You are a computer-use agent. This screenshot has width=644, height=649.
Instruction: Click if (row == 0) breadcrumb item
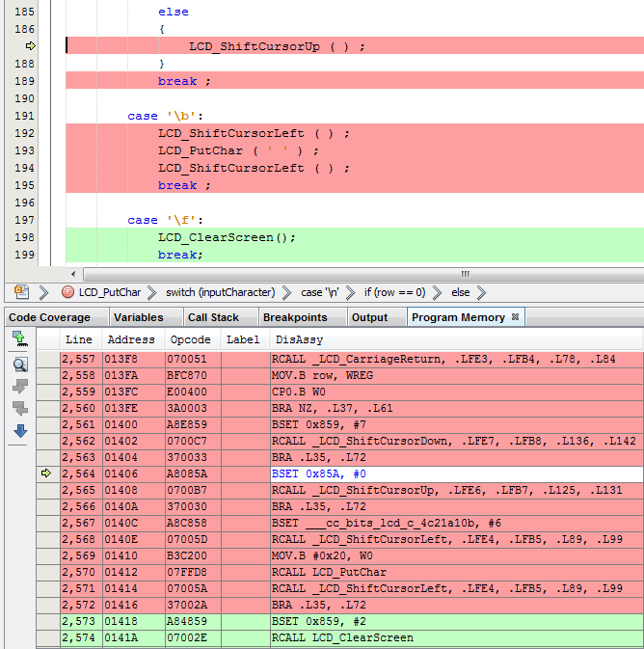[x=394, y=292]
